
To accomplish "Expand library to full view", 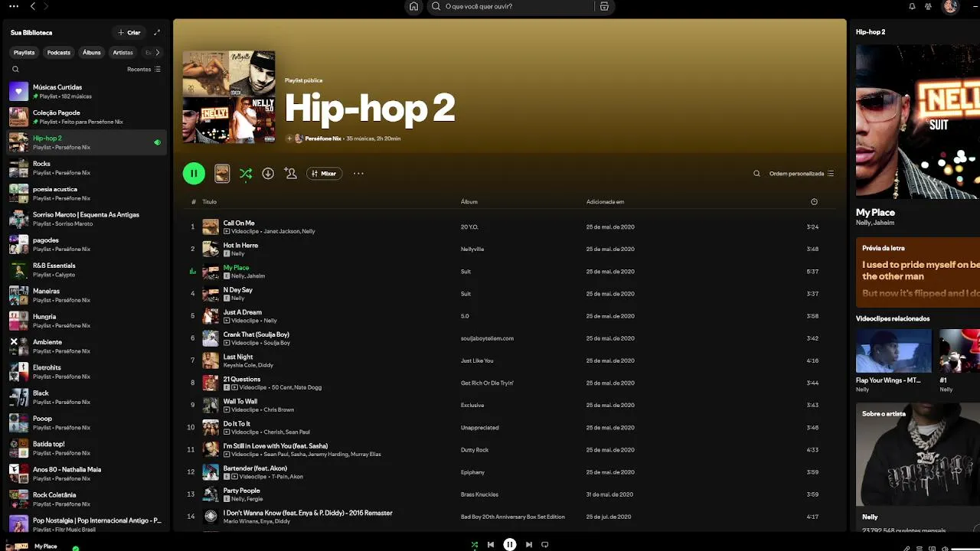I will click(x=157, y=32).
